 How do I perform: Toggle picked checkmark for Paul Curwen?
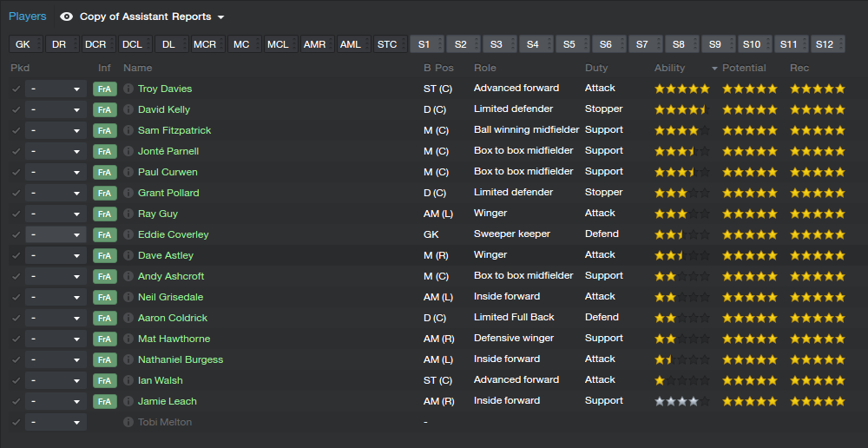click(16, 172)
